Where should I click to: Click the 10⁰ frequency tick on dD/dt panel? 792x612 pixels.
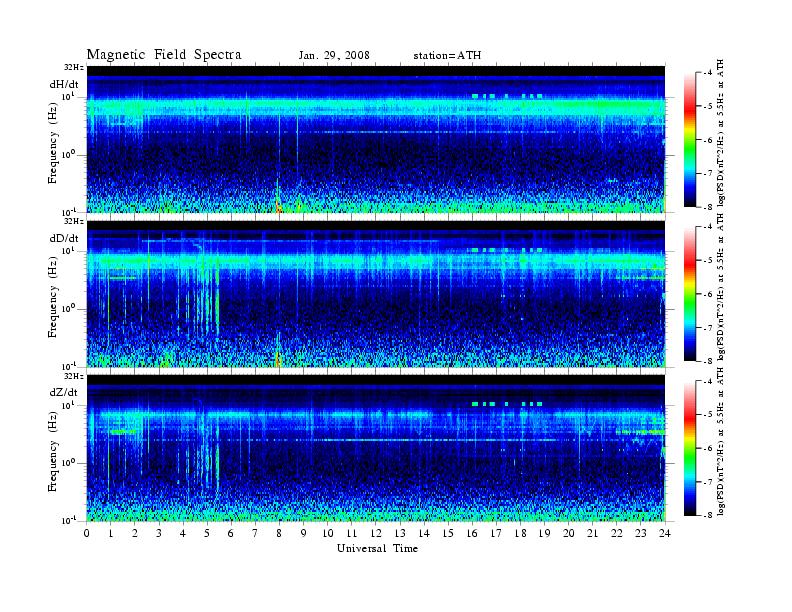click(x=69, y=309)
